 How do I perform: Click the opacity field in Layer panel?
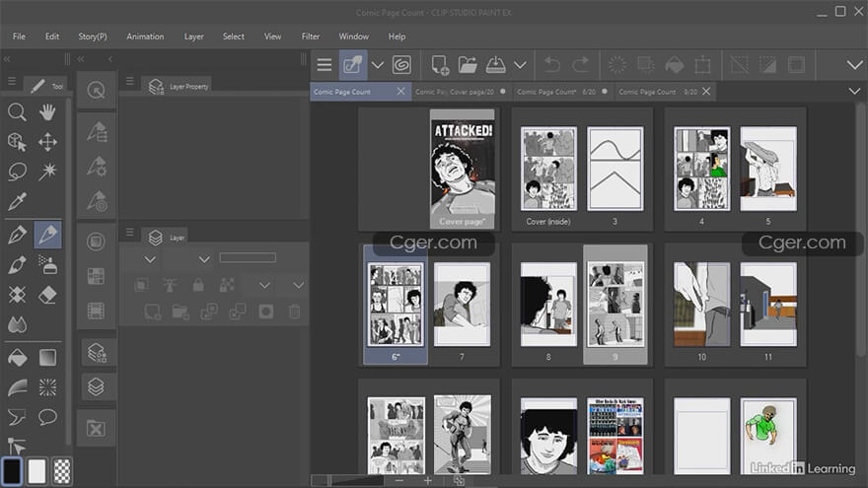[248, 257]
